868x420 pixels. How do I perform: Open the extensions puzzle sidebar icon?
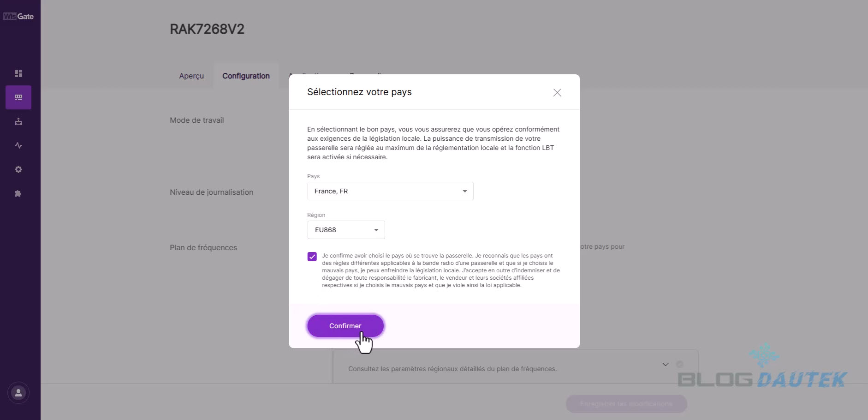(x=18, y=193)
